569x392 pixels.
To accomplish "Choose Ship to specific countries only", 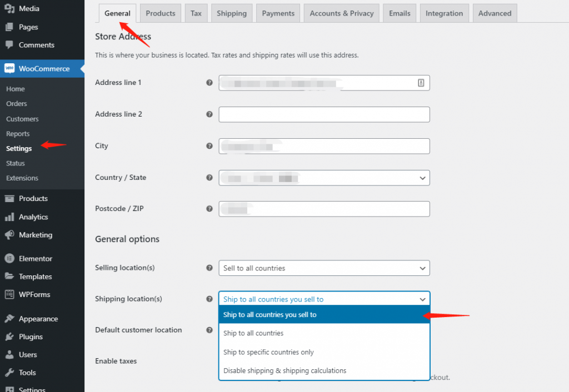I will tap(324, 352).
